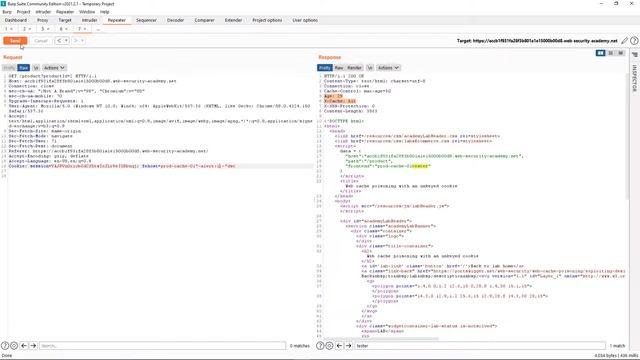Open the Target tab
The height and width of the screenshot is (360, 640).
point(65,20)
